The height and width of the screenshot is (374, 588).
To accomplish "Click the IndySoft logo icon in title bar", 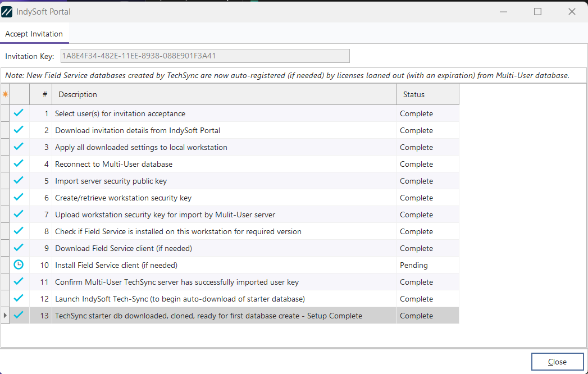I will [x=7, y=12].
